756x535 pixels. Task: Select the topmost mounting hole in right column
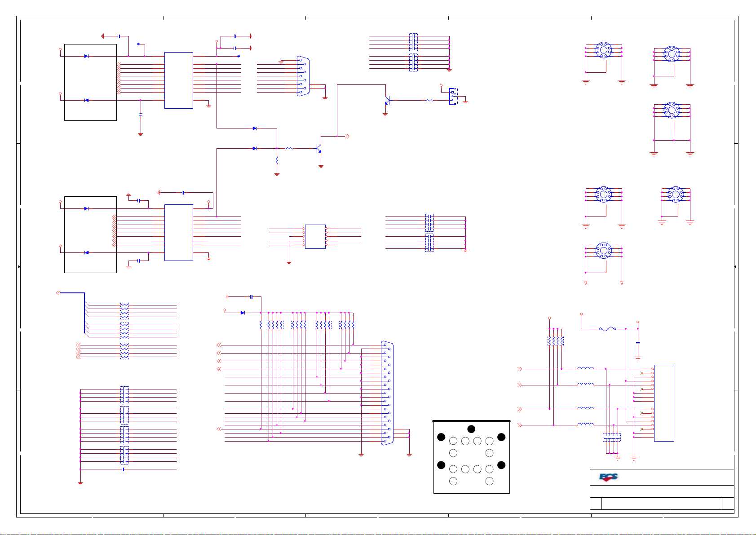[672, 54]
